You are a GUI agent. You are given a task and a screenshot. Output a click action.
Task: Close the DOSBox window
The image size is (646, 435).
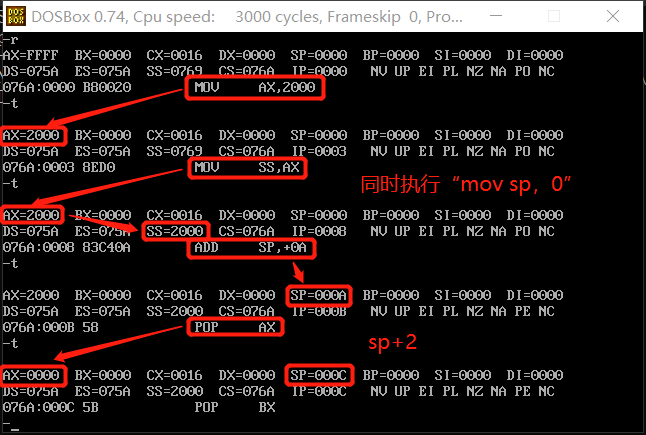click(613, 16)
